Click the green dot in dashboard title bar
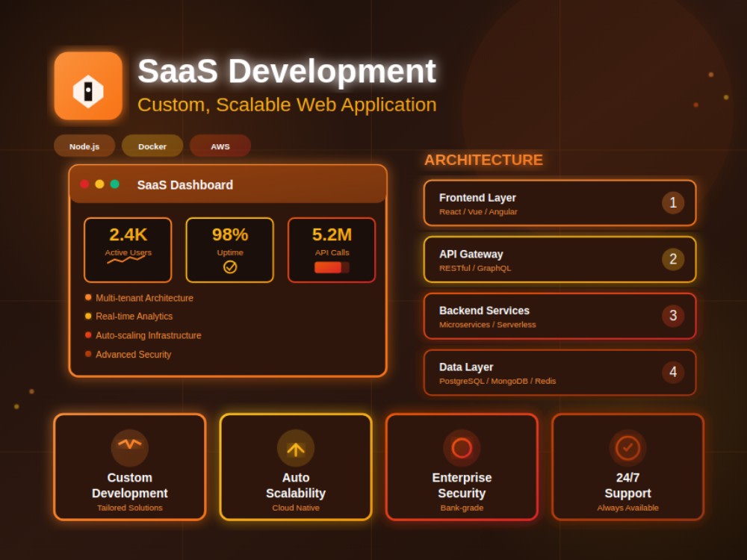Viewport: 747px width, 560px height. [x=115, y=184]
